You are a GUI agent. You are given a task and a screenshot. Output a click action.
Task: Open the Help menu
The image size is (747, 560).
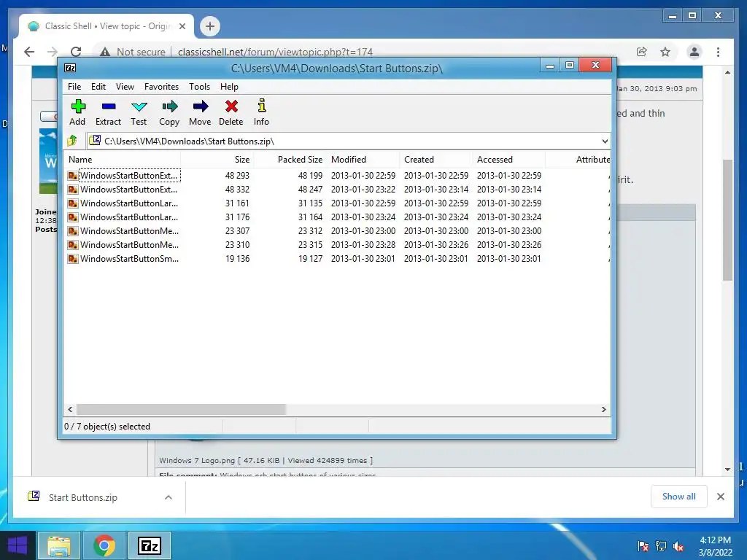pos(229,87)
